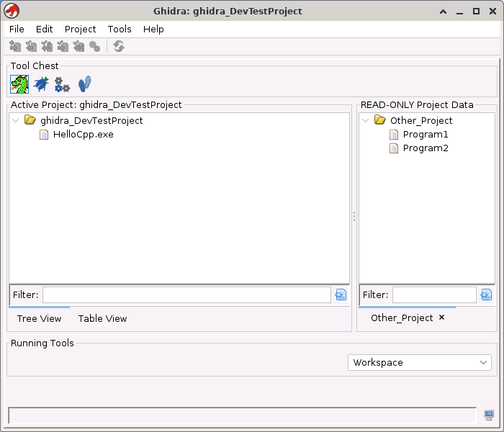Open the Debugger bug tool
This screenshot has width=504, height=432.
click(x=41, y=84)
